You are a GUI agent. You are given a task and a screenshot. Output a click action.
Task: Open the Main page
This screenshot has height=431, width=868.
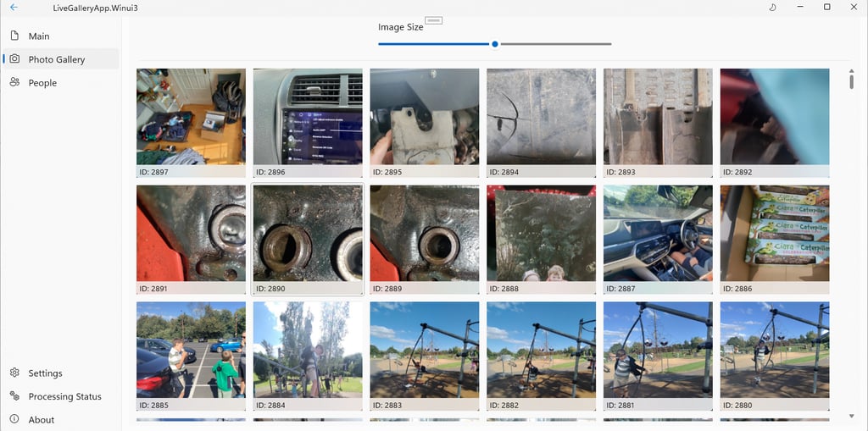(x=61, y=36)
